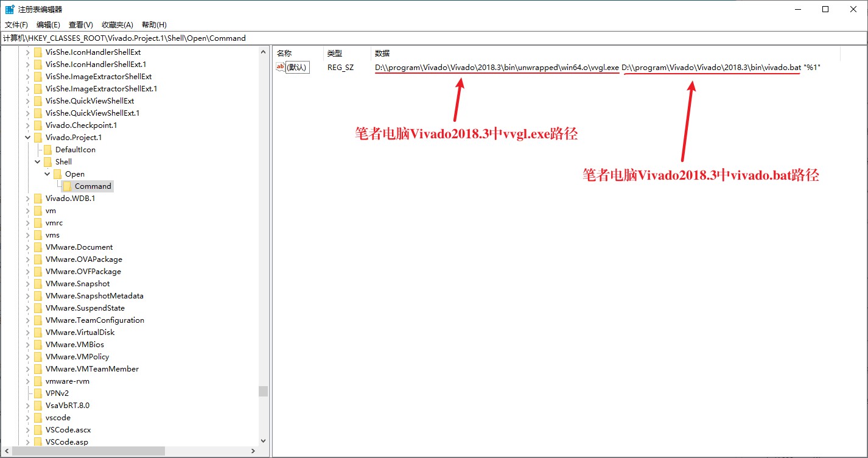Select the VMware.SnapshotMetadata tree item
The width and height of the screenshot is (868, 458).
pos(94,296)
